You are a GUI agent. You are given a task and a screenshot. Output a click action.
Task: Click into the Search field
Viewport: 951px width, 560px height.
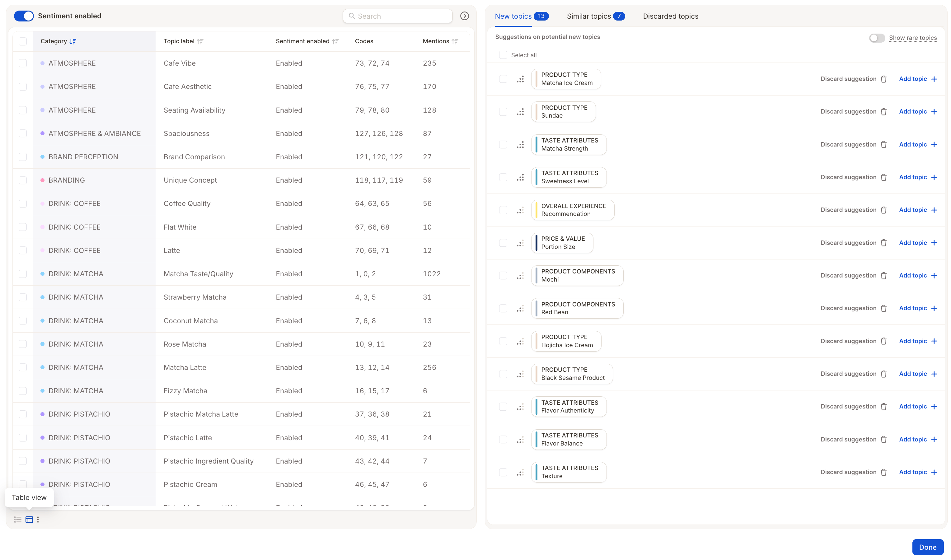(x=397, y=16)
